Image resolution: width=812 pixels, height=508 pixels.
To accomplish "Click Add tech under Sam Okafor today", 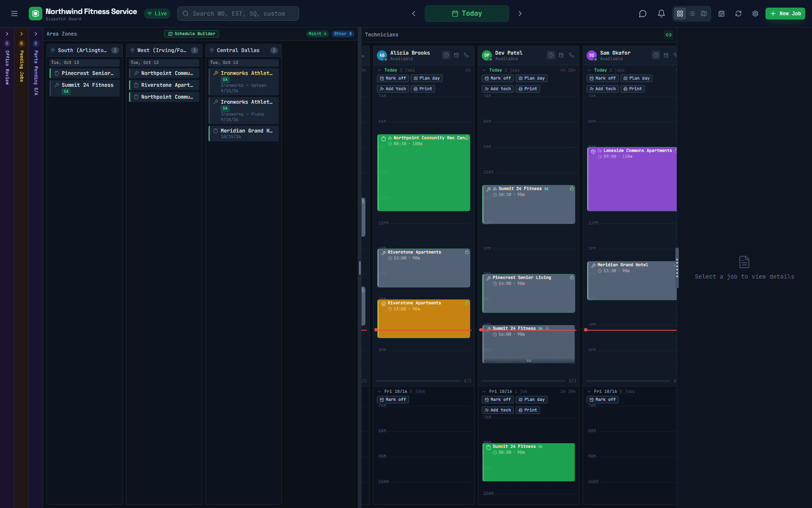I will (603, 89).
